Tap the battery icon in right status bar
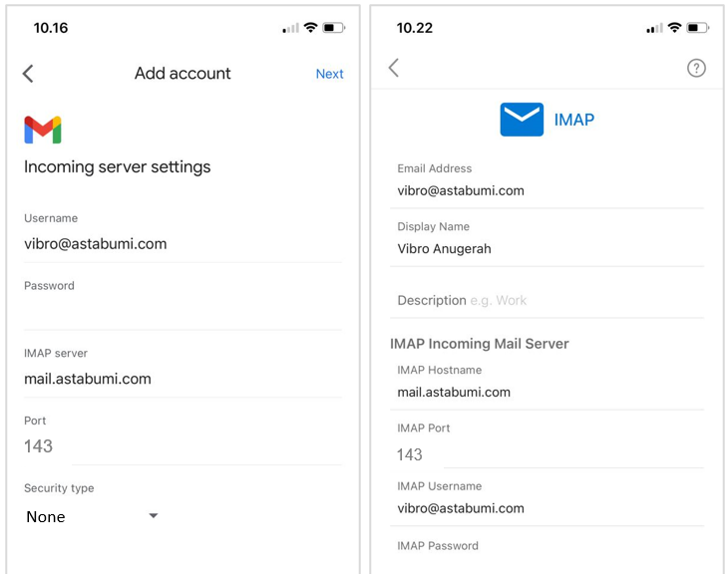728x574 pixels. [697, 28]
